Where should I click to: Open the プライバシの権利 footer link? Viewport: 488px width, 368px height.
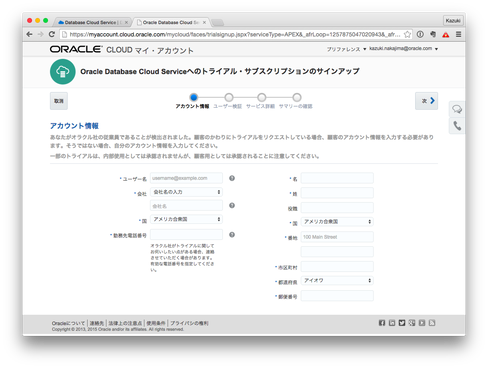click(x=189, y=323)
